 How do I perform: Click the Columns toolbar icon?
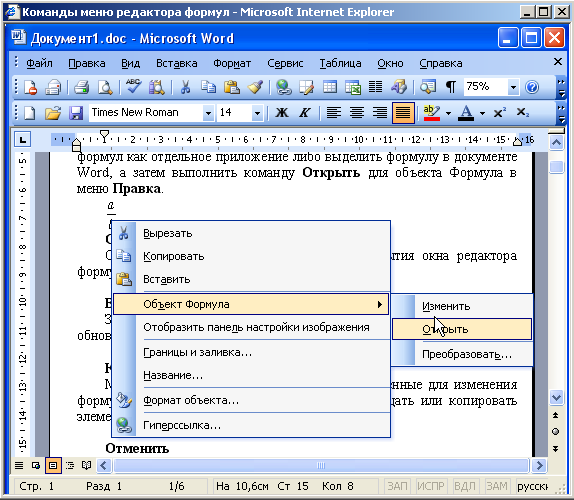[x=376, y=87]
